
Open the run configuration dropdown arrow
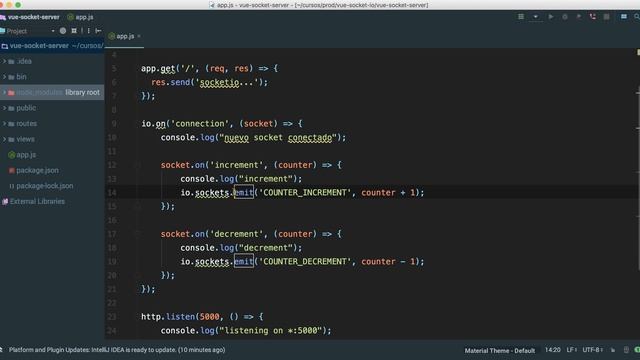point(535,17)
